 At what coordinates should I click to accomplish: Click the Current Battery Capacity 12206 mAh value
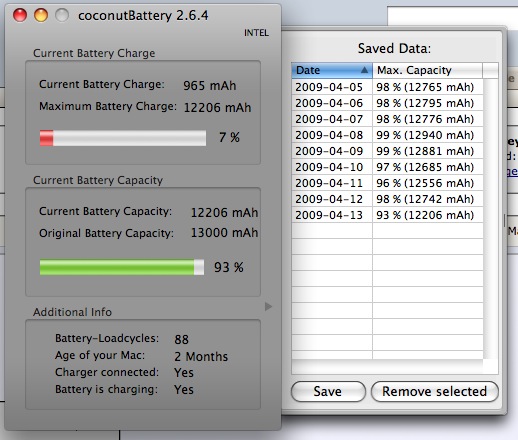(224, 212)
